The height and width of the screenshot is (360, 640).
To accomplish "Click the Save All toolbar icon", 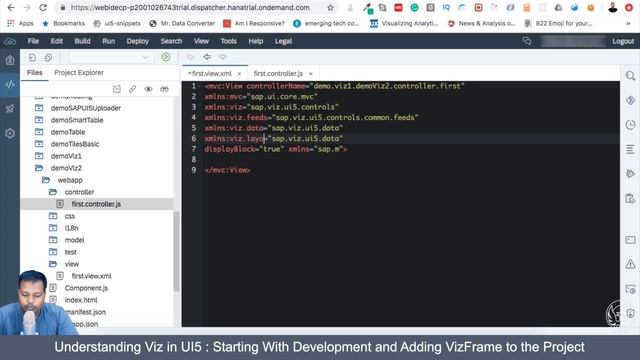I will [x=48, y=58].
